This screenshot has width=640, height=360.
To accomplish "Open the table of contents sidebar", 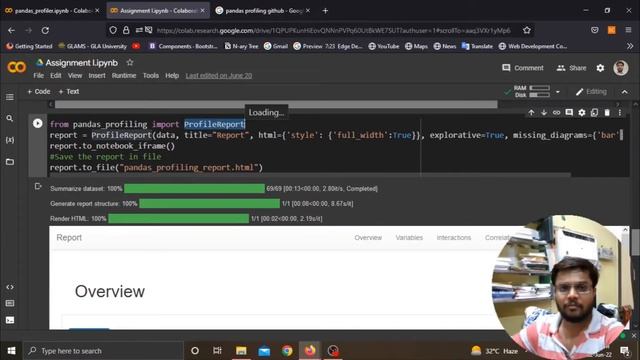I will [10, 97].
